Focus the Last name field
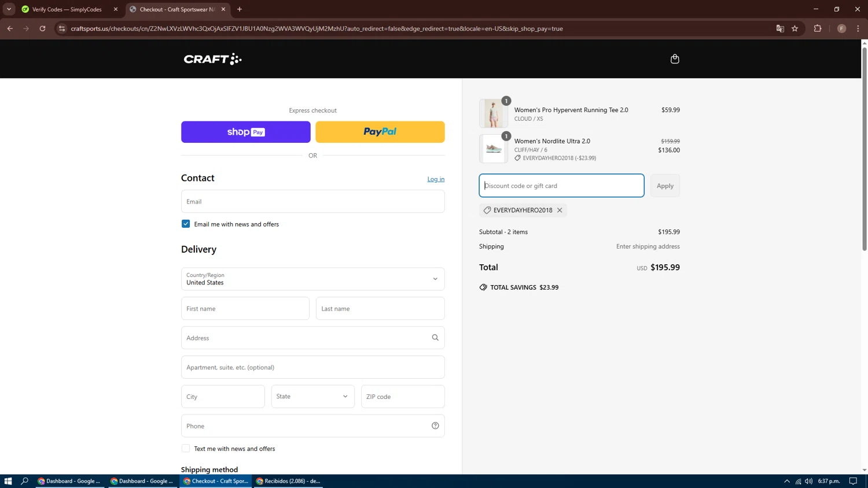Screen dimensions: 868x488 point(380,309)
